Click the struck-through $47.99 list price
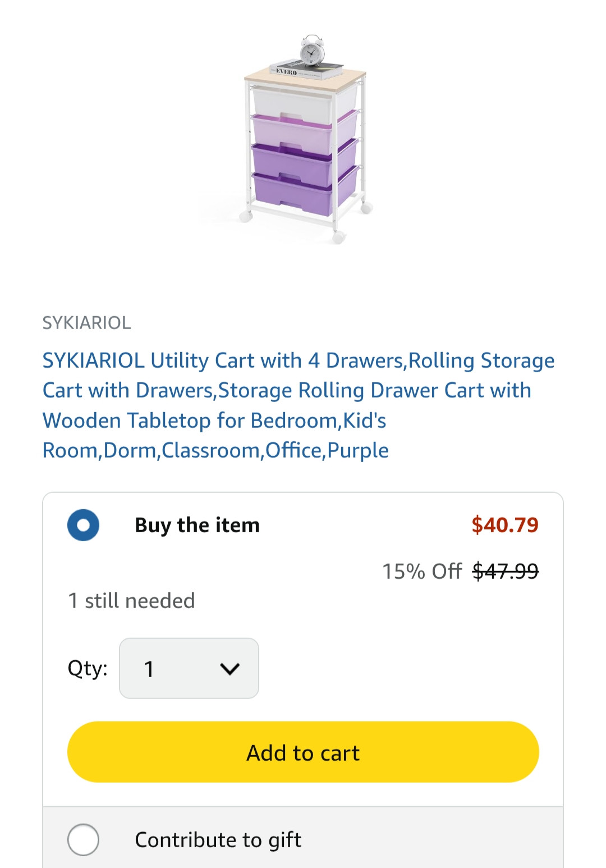 [506, 571]
